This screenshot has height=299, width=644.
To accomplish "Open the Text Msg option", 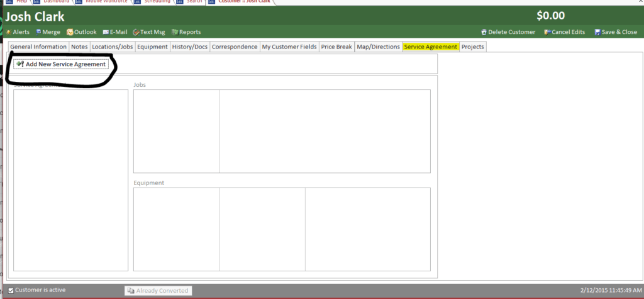I will [x=149, y=32].
